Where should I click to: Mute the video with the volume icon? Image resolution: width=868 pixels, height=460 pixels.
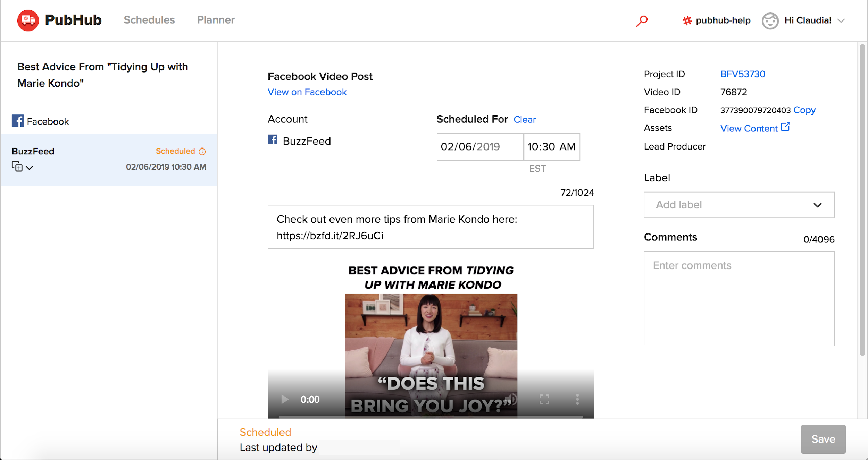(512, 399)
